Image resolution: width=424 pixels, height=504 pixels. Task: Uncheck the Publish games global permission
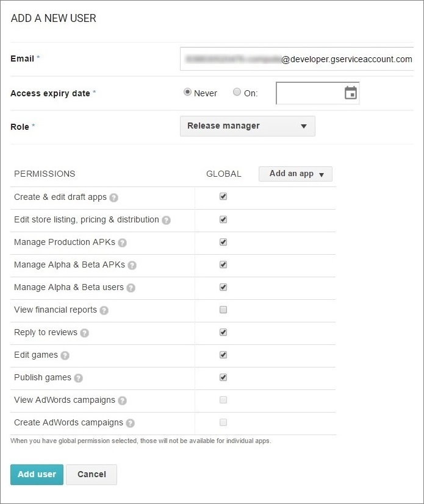pyautogui.click(x=223, y=377)
